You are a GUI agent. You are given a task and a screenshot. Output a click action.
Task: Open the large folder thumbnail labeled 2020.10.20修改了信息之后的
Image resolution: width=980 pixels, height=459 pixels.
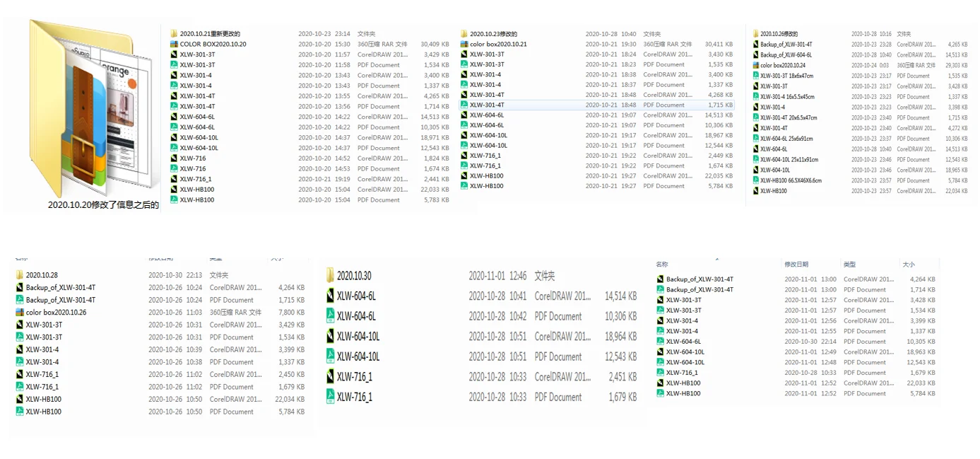click(93, 108)
